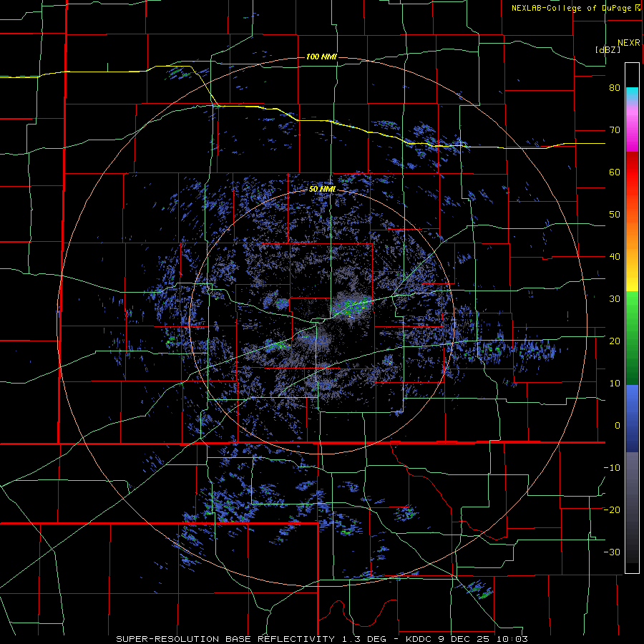Click the red band of the reflectivity color bar

tap(632, 172)
